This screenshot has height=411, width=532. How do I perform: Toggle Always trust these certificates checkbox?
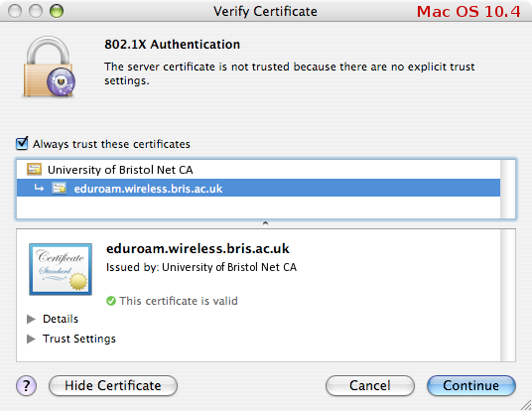click(22, 144)
